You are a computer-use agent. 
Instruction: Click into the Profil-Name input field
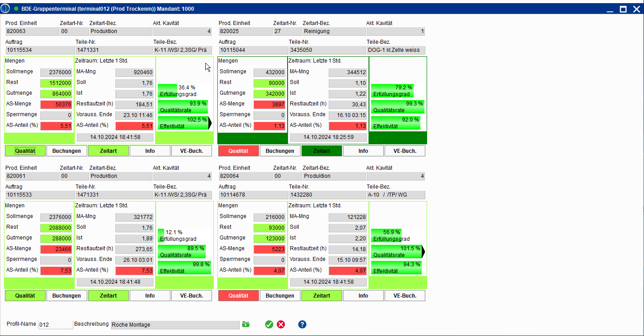pyautogui.click(x=55, y=325)
